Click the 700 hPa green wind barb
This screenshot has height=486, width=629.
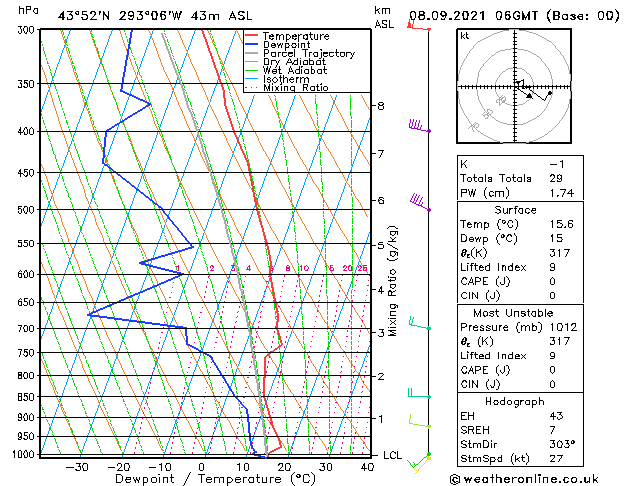click(x=420, y=323)
